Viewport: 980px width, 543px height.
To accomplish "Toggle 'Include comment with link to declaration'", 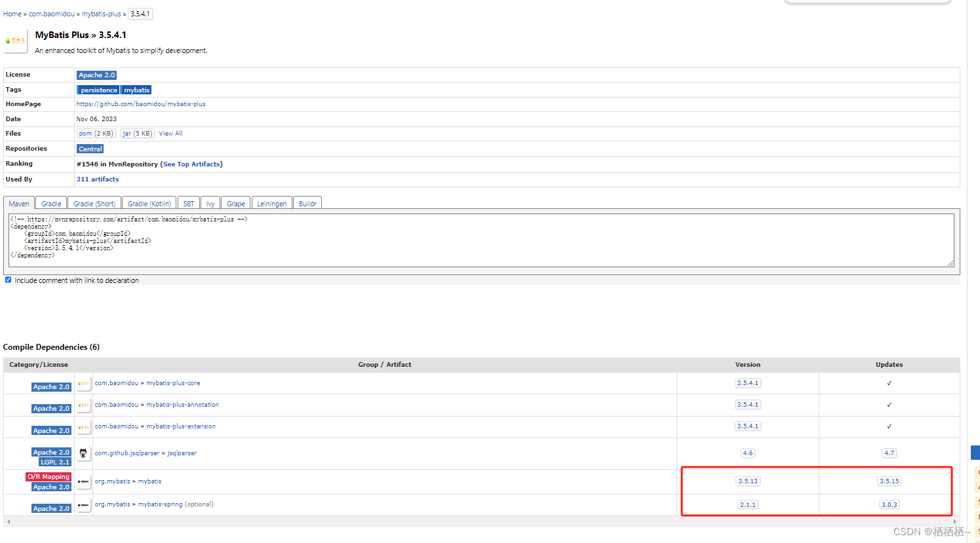I will (x=8, y=279).
